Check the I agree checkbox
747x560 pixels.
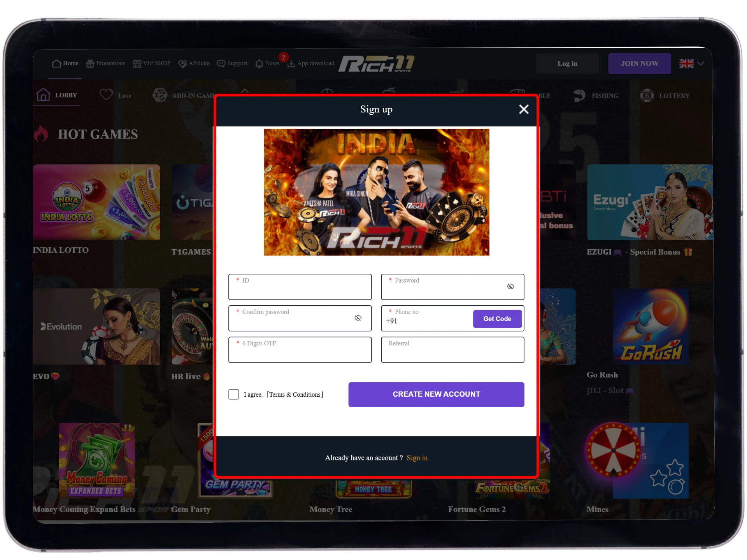[233, 394]
